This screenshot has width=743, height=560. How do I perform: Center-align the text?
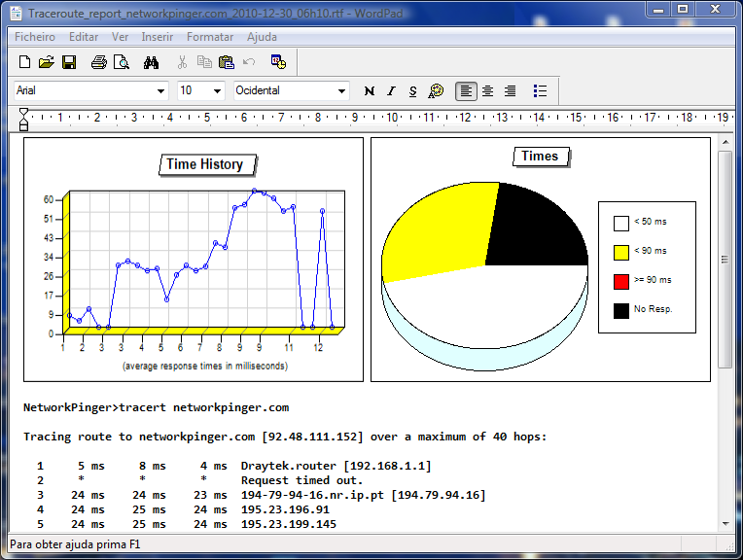coord(487,91)
